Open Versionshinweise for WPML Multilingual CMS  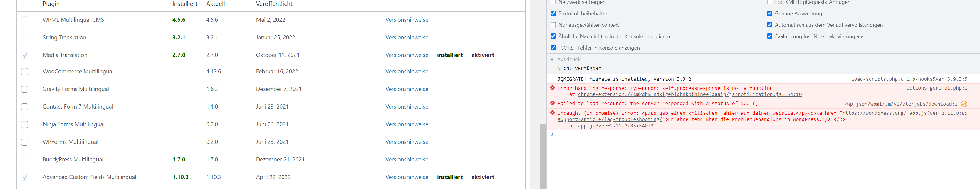(x=407, y=20)
